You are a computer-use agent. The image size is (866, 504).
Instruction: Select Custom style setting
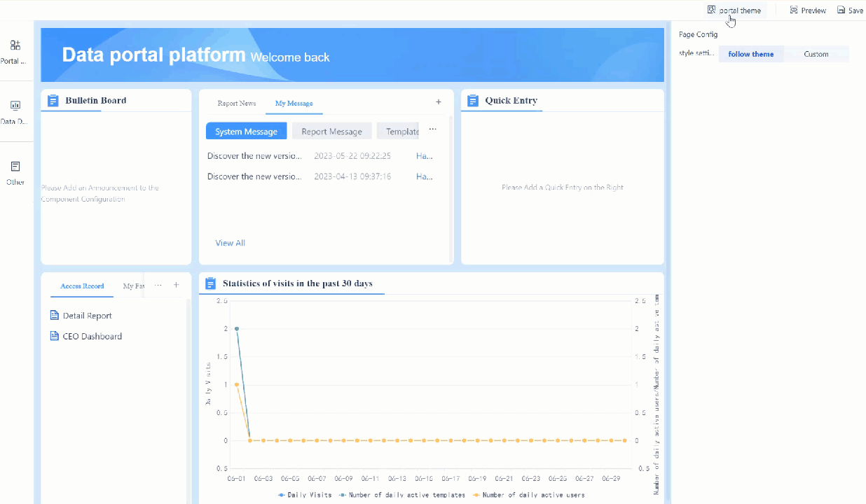pyautogui.click(x=816, y=54)
